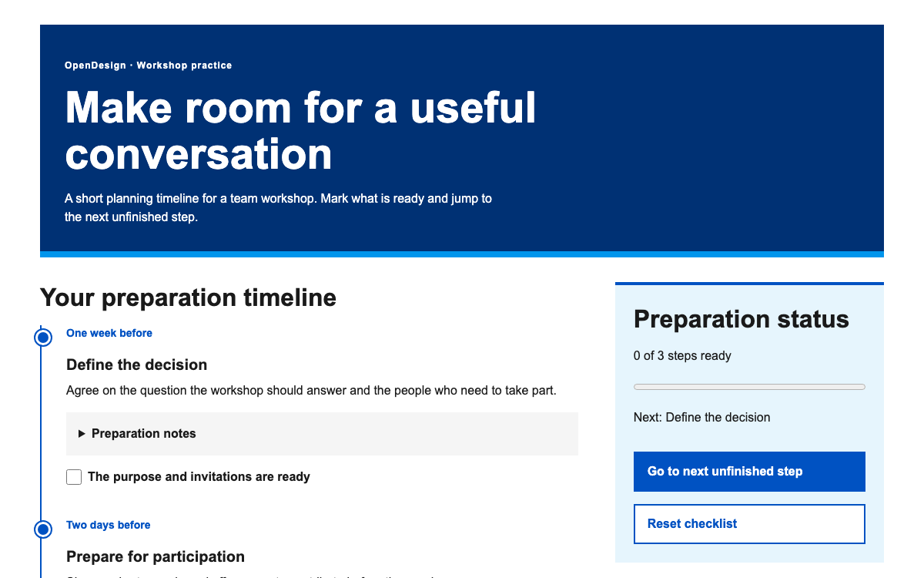
Task: Check the purpose and invitations ready box
Action: pos(74,477)
